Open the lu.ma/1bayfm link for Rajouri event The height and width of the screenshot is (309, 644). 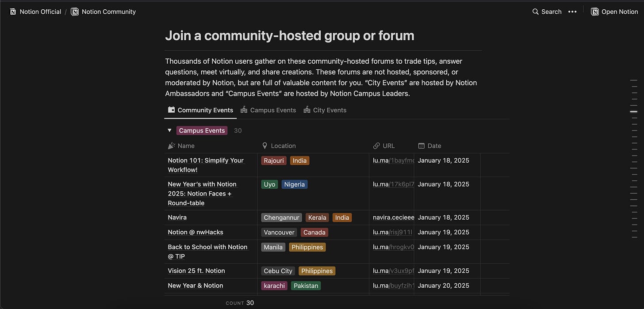[393, 160]
